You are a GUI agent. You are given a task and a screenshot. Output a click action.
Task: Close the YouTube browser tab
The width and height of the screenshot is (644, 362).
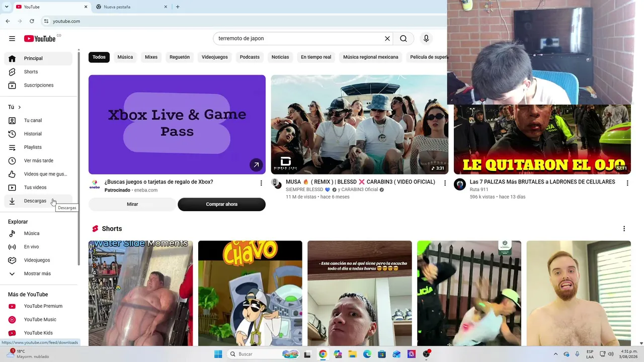pyautogui.click(x=86, y=7)
